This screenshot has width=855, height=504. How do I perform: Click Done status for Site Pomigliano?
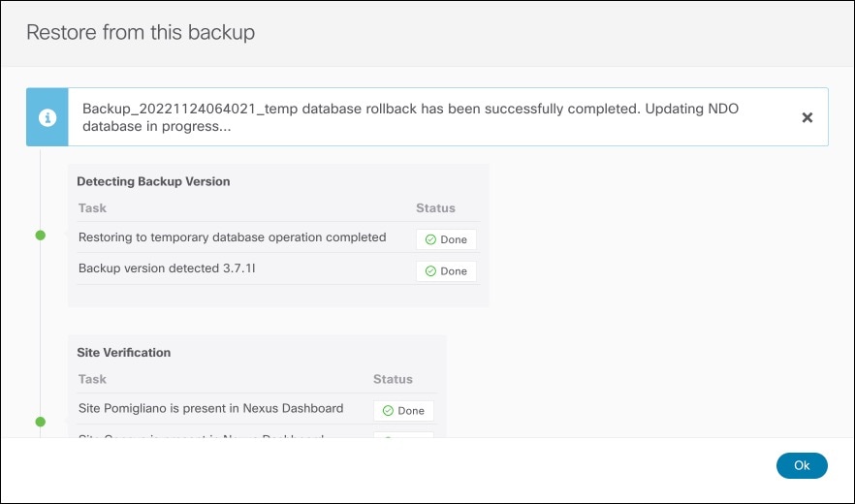[403, 411]
